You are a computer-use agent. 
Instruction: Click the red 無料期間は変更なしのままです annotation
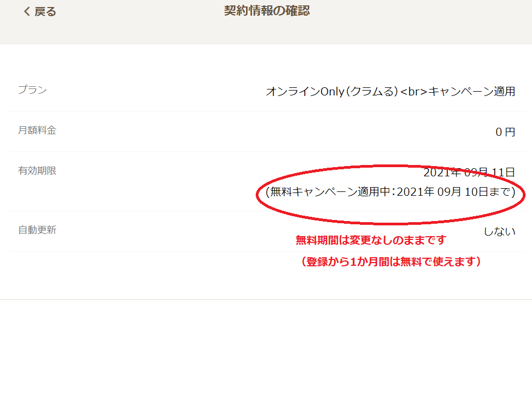[x=371, y=240]
